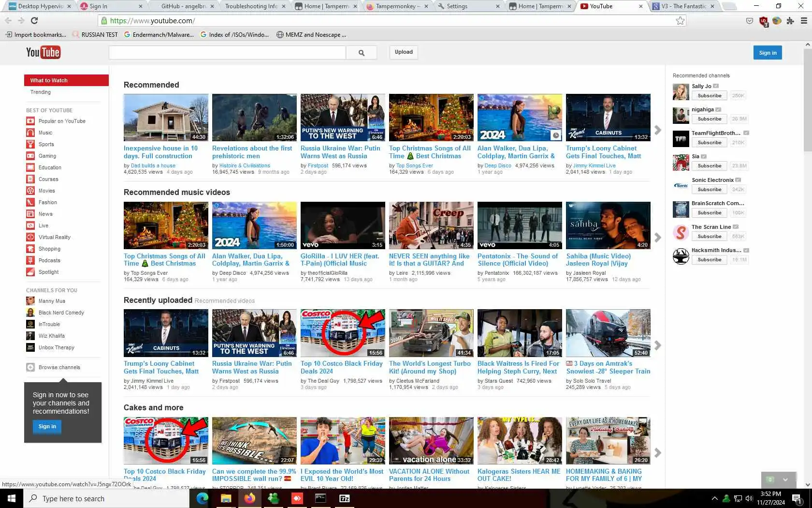Screen dimensions: 812x508
Task: Subscribe to The Scran Line channel
Action: (x=710, y=237)
